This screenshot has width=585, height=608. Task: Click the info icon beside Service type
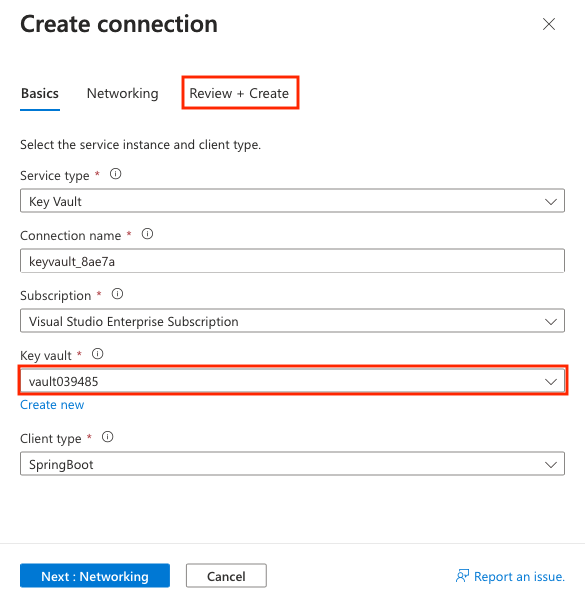coord(116,174)
